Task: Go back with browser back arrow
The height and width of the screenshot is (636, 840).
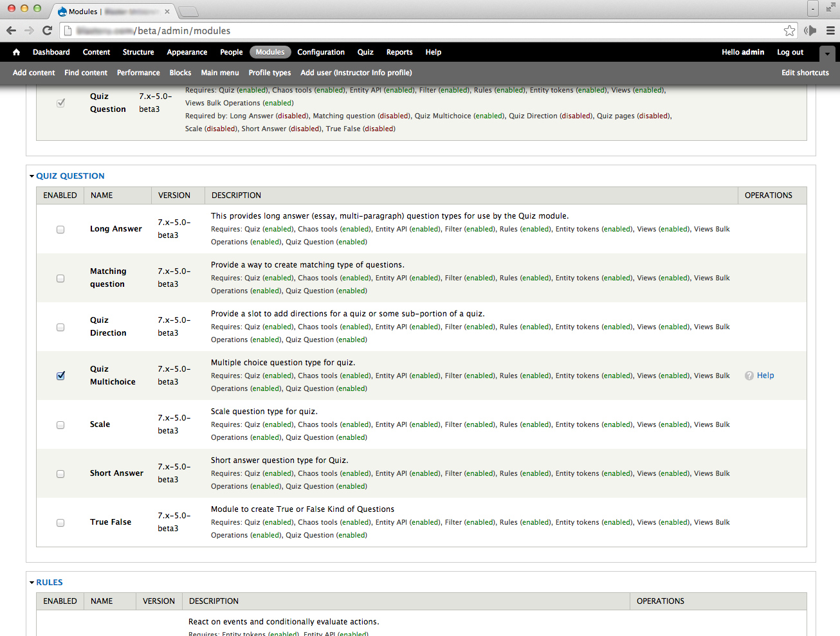Action: (x=11, y=30)
